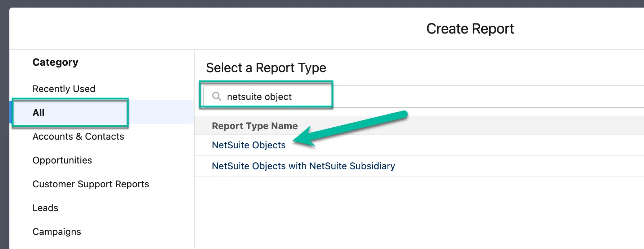The width and height of the screenshot is (644, 249).
Task: Click the magnifying glass search icon
Action: pyautogui.click(x=216, y=96)
